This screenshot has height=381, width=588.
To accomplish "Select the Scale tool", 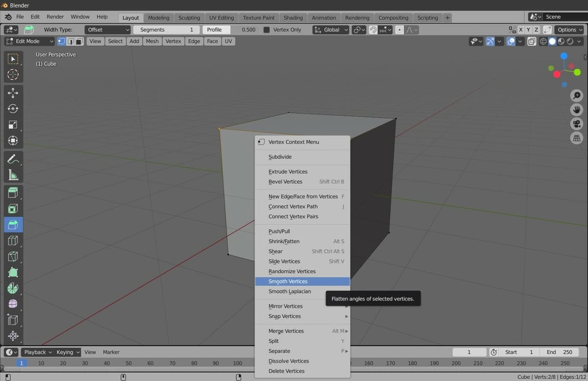I will click(x=13, y=125).
